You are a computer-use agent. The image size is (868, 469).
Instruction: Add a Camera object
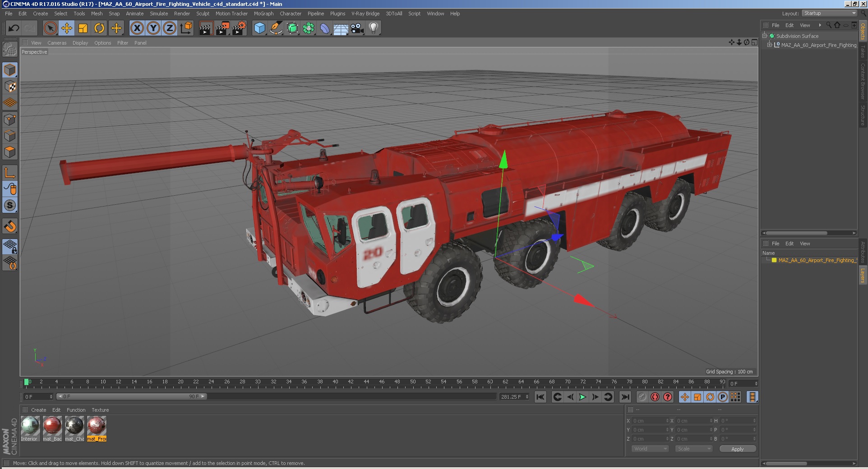point(357,28)
